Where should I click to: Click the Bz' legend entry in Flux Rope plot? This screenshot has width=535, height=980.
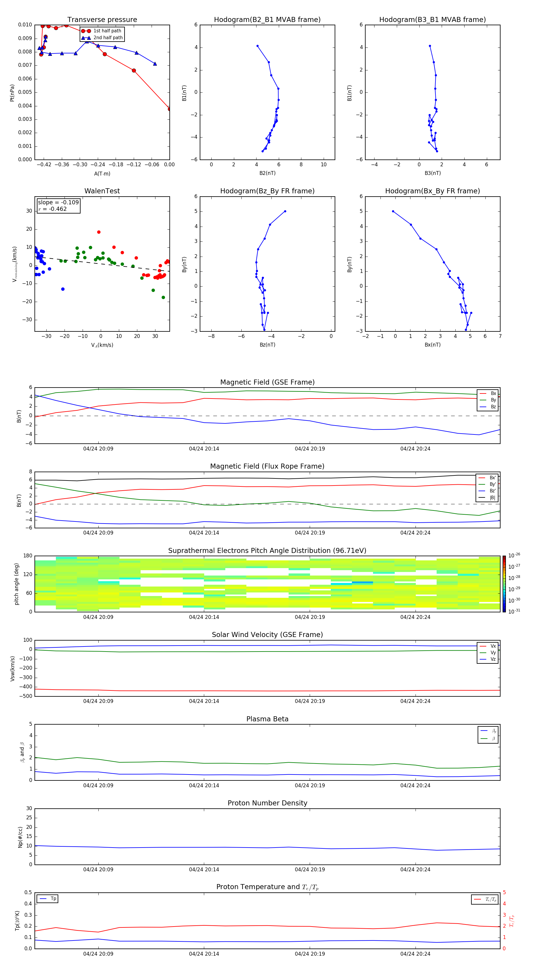[x=487, y=491]
